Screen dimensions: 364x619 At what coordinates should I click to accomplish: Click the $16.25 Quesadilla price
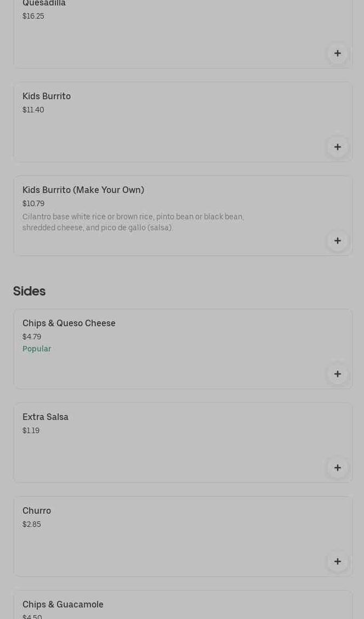33,16
